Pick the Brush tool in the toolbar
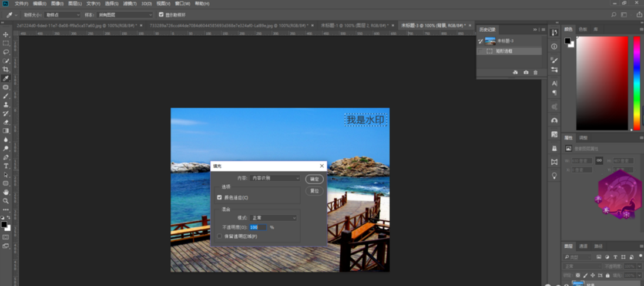Screen dimensions: 644x286 click(x=6, y=96)
